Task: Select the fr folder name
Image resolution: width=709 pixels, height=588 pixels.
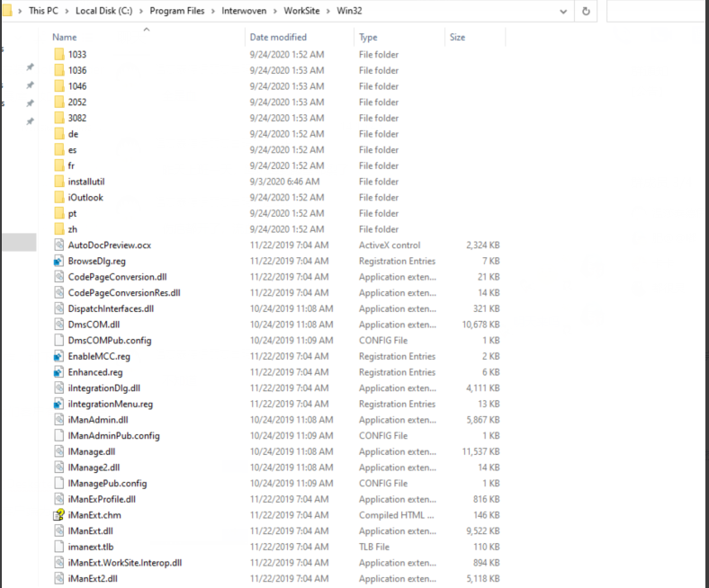Action: (71, 165)
